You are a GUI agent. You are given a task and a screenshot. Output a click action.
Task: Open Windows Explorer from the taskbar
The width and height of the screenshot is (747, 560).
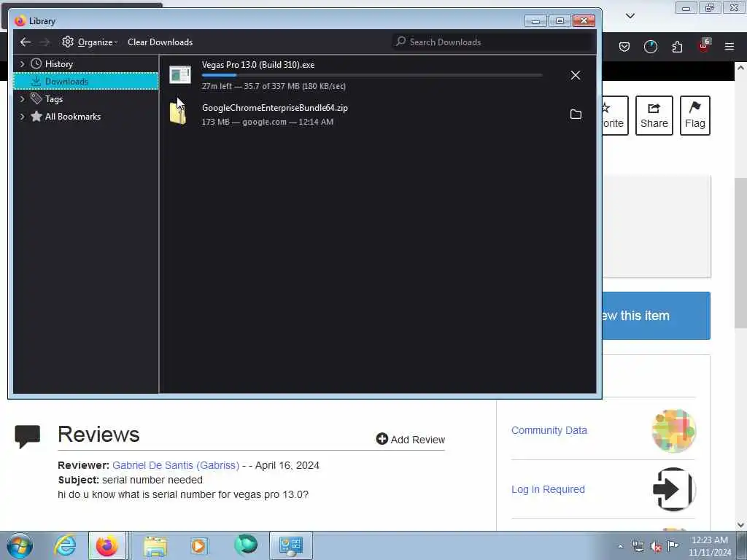155,545
